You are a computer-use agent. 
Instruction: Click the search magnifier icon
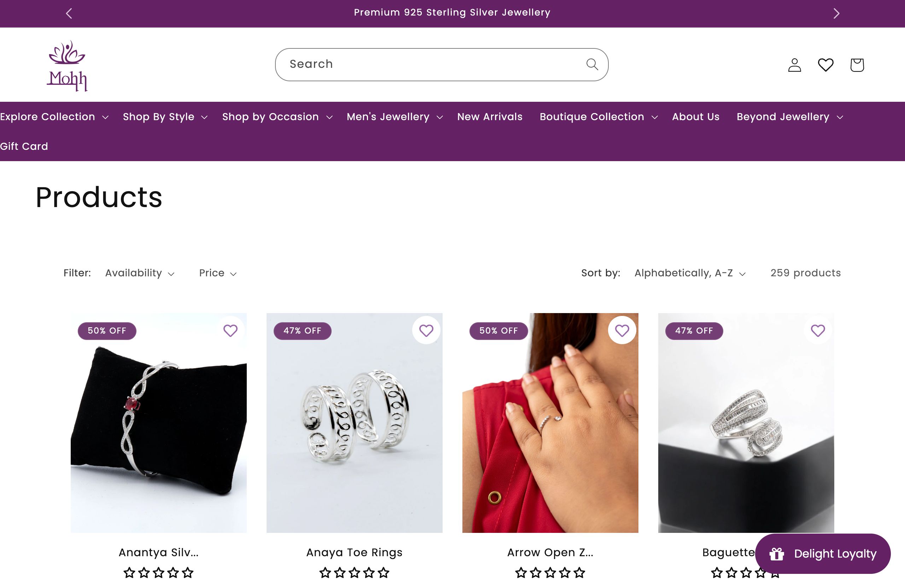[x=592, y=64]
